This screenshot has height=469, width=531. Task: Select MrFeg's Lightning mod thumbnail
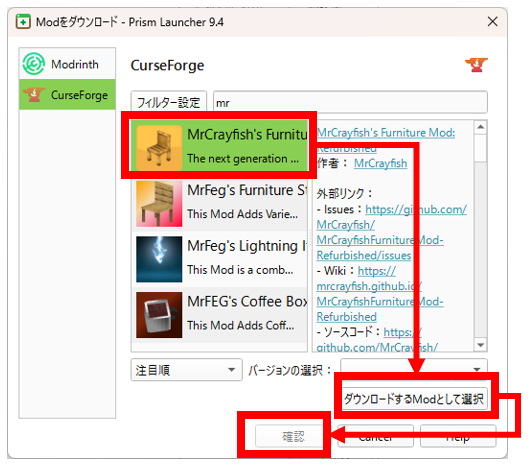pos(159,259)
